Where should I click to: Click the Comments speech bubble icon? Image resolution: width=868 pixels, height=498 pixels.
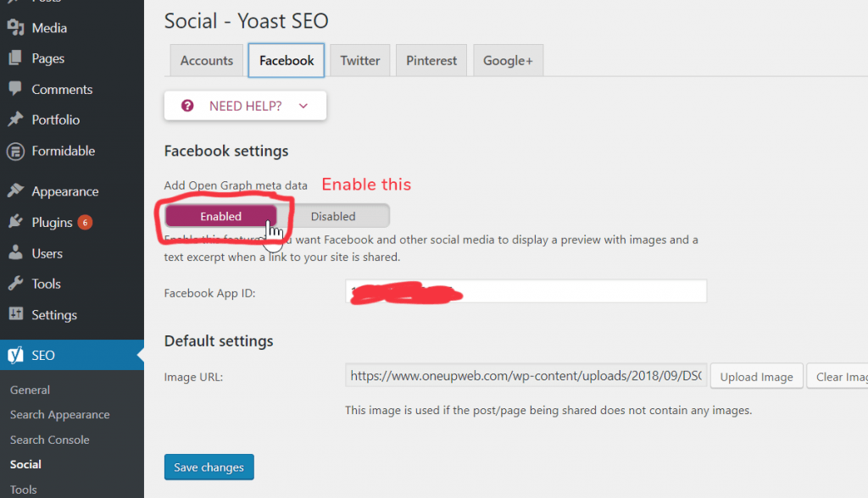click(x=15, y=89)
